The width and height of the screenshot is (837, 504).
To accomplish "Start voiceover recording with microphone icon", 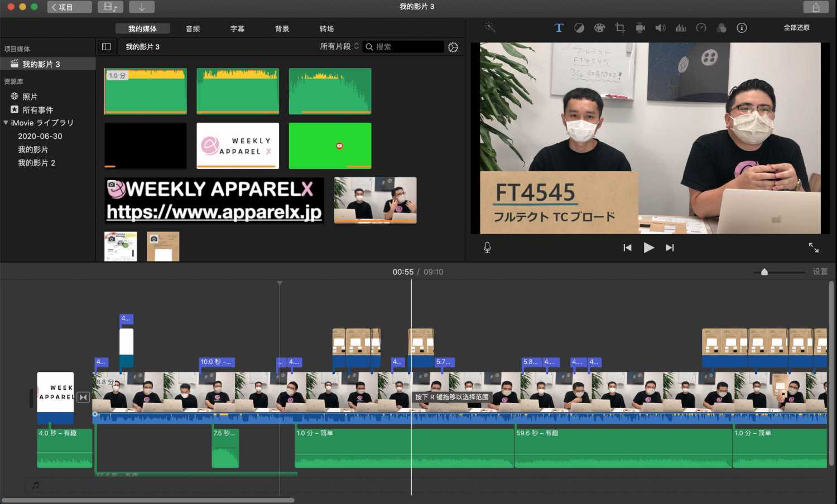I will (x=487, y=248).
